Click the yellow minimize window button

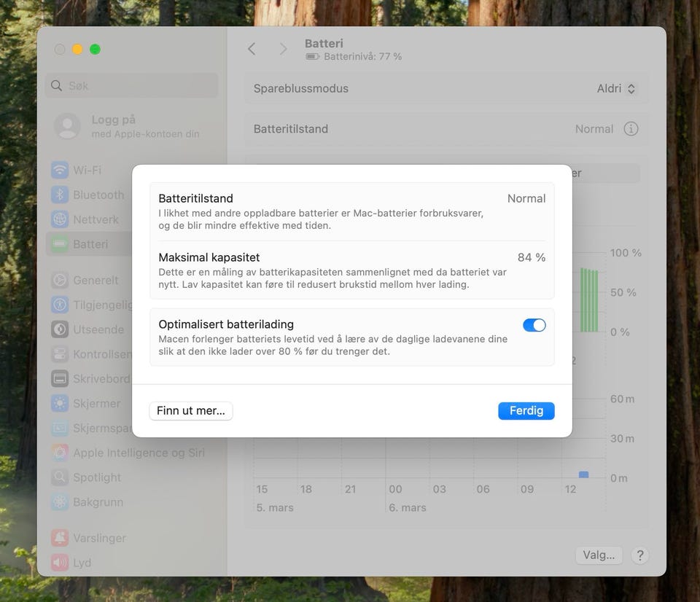(x=77, y=49)
